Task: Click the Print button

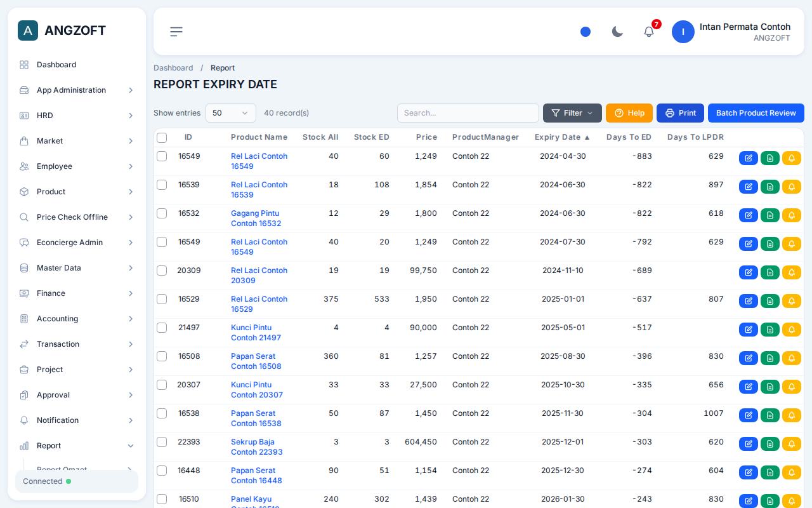Action: click(680, 113)
